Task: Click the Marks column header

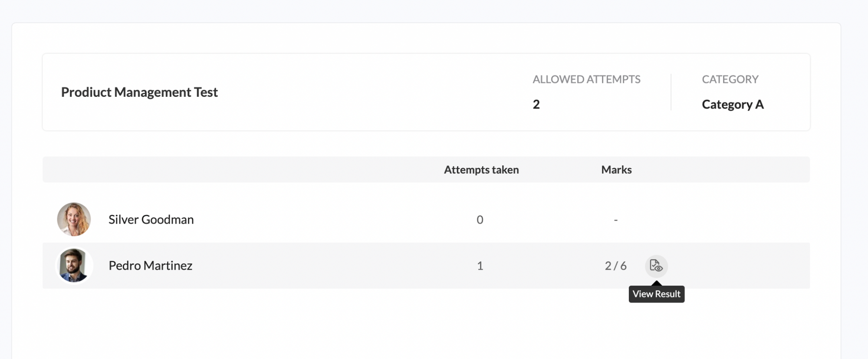Action: click(616, 170)
